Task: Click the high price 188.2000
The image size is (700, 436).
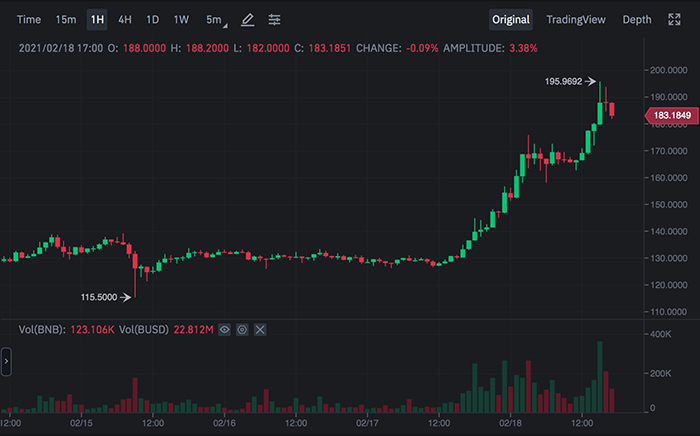Action: pyautogui.click(x=207, y=48)
